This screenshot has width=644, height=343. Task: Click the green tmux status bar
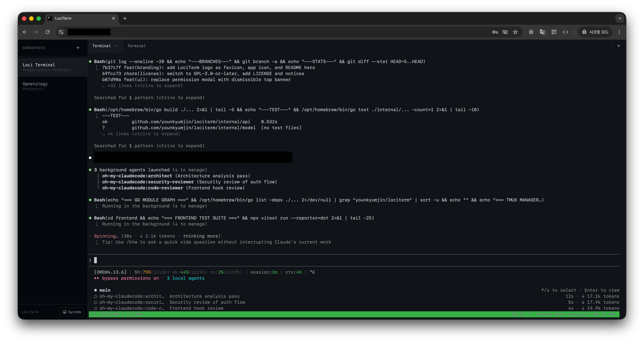point(354,314)
